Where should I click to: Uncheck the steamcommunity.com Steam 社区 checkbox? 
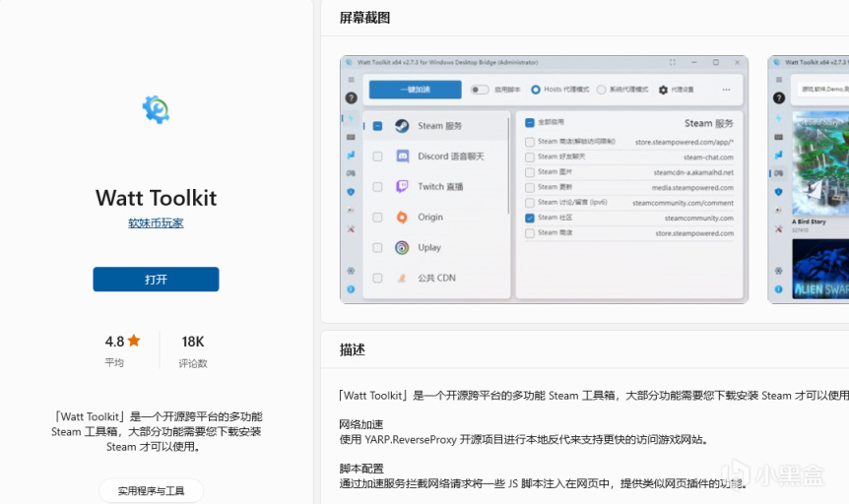(x=530, y=219)
